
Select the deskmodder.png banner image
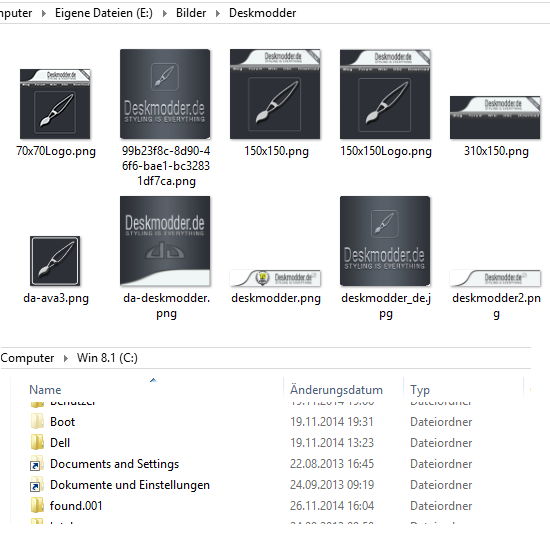pos(275,278)
